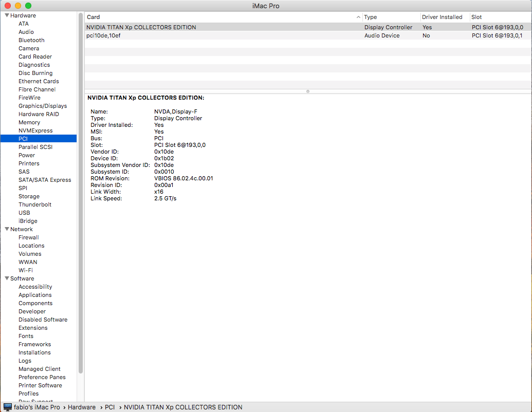Click the computer icon in the path bar
The height and width of the screenshot is (412, 532).
click(x=8, y=407)
